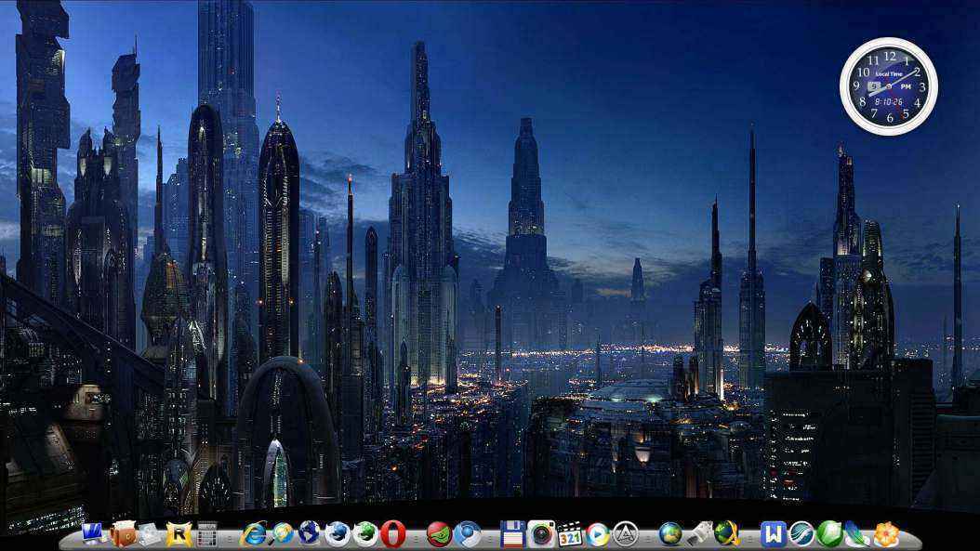Image resolution: width=980 pixels, height=551 pixels.
Task: Open the blue feather quill dock icon
Action: tap(857, 534)
